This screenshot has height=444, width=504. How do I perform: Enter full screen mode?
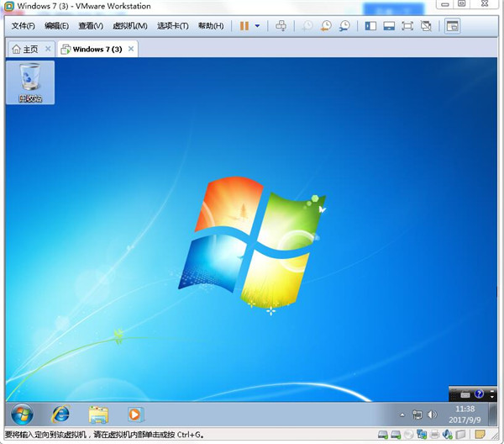point(407,26)
